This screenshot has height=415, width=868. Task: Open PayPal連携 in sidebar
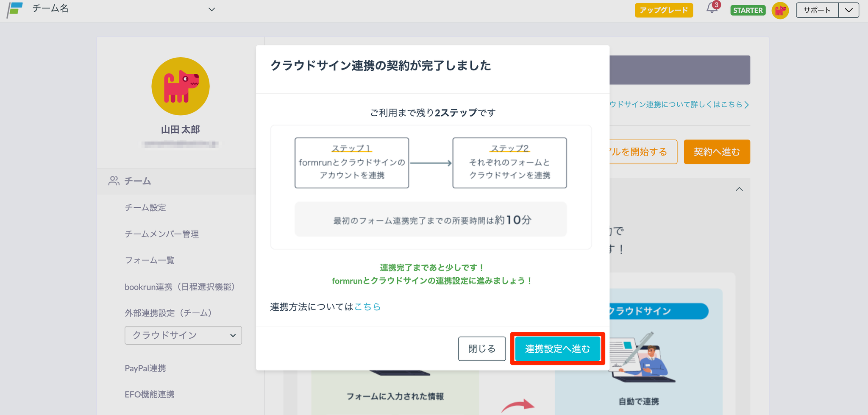(x=145, y=368)
